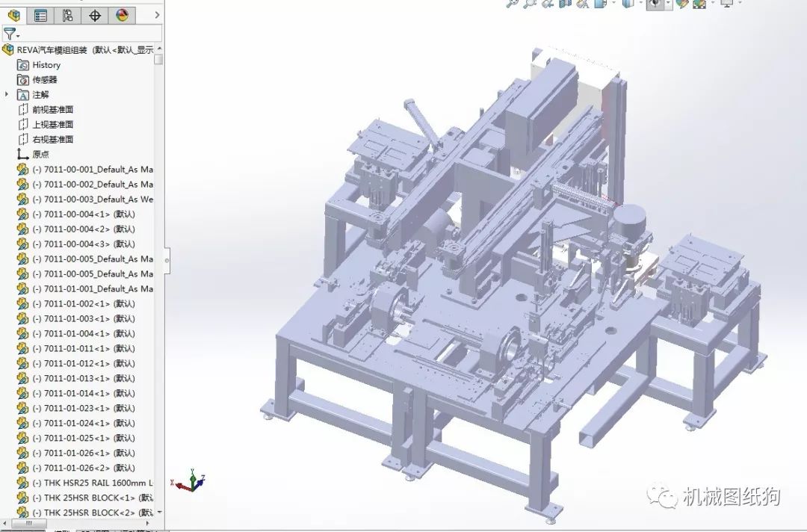Toggle the Hide/Show Items button
Viewport: 807px width, 532px height.
point(655,3)
